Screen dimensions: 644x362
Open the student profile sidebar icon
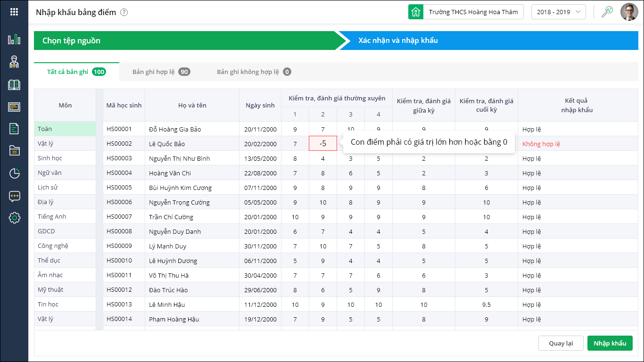pos(14,62)
